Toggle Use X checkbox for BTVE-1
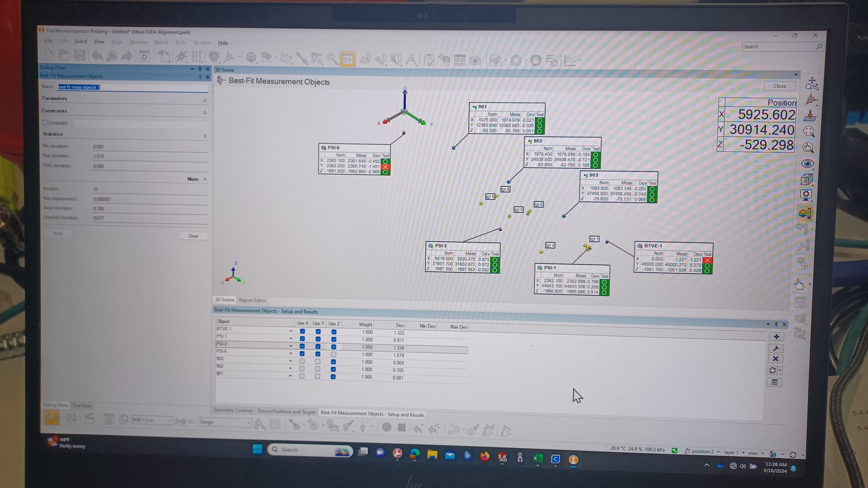Image resolution: width=868 pixels, height=488 pixels. coord(302,331)
